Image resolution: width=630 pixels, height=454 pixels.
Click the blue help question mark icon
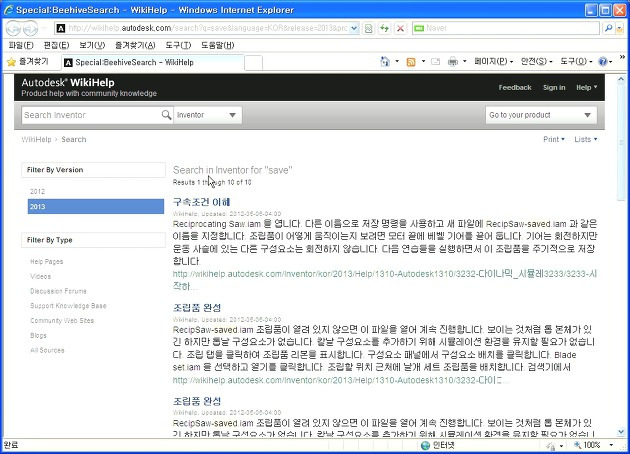[602, 61]
